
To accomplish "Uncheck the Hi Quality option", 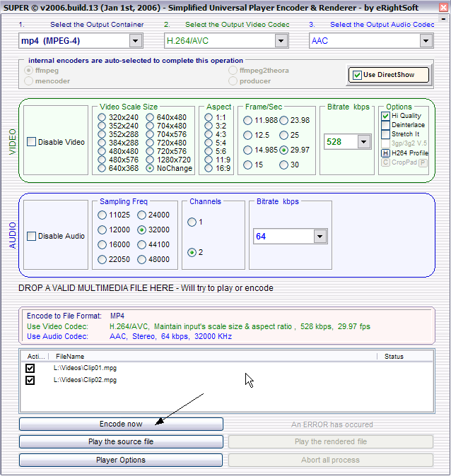I will coord(385,116).
